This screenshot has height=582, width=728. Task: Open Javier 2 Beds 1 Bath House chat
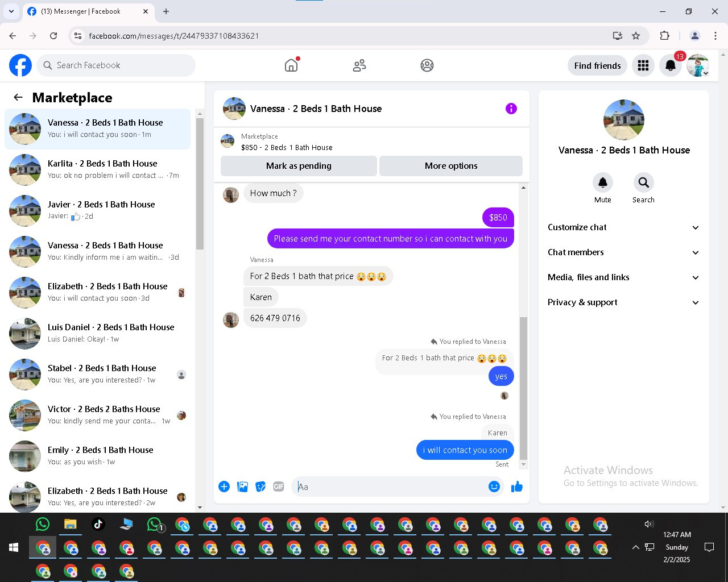[x=97, y=211]
